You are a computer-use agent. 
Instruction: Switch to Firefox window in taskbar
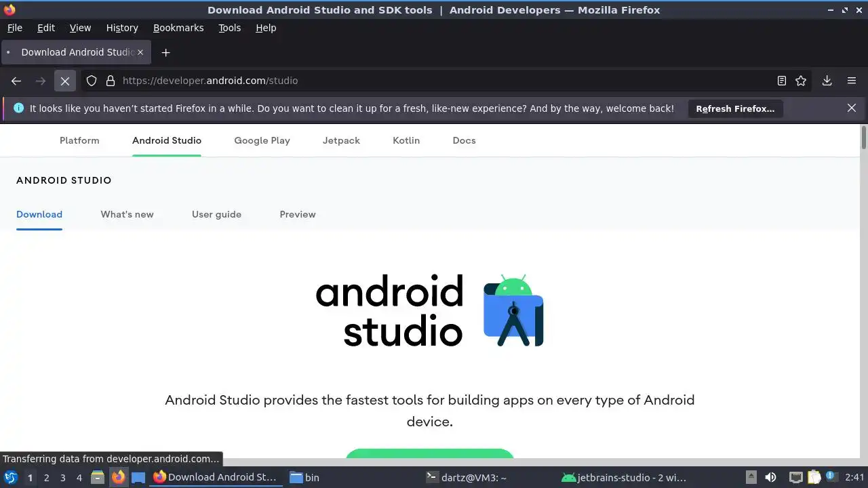click(215, 477)
